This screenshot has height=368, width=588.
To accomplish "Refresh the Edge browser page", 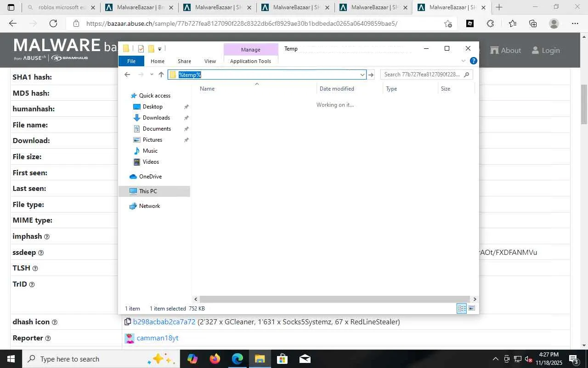I will point(53,23).
